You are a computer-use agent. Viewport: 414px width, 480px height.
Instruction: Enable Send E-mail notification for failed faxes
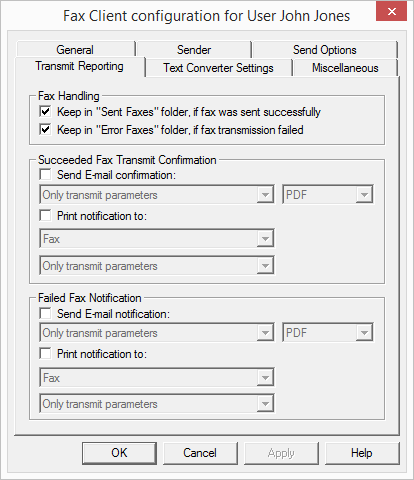point(45,313)
